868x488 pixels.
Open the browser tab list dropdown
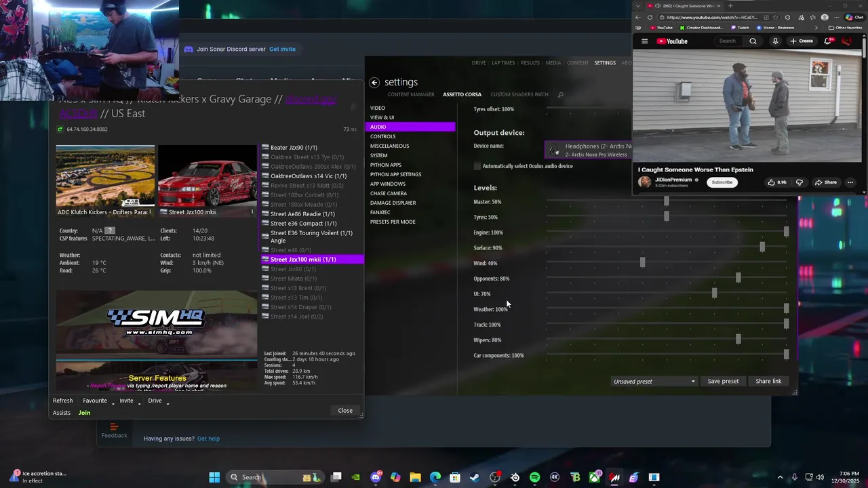(x=638, y=6)
